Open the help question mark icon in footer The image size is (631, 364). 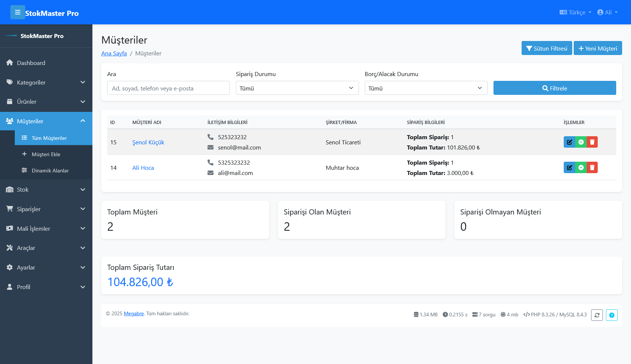tap(612, 315)
